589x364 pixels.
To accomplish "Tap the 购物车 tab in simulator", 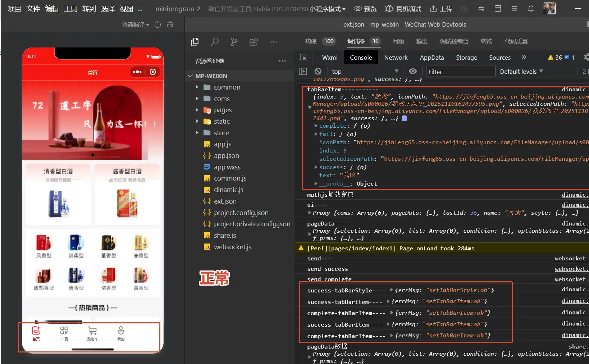I will tap(92, 333).
